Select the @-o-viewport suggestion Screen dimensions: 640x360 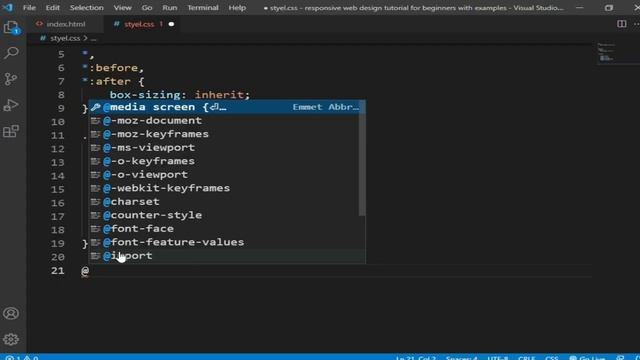[224, 174]
